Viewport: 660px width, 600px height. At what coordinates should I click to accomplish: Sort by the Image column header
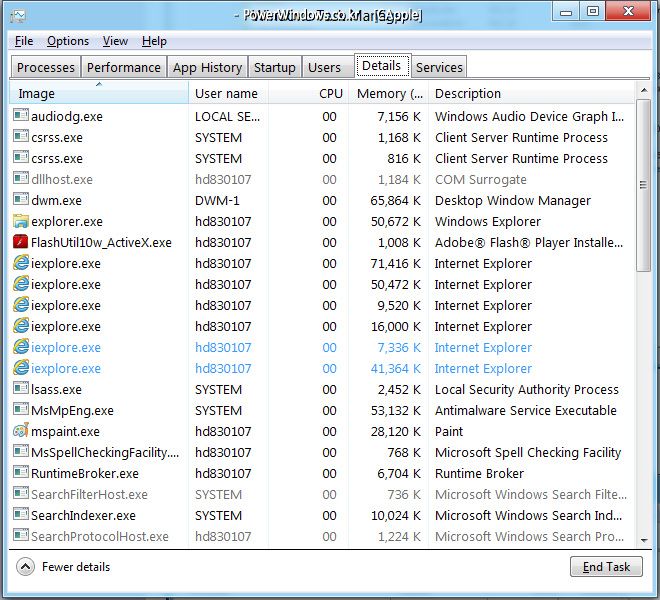coord(99,93)
